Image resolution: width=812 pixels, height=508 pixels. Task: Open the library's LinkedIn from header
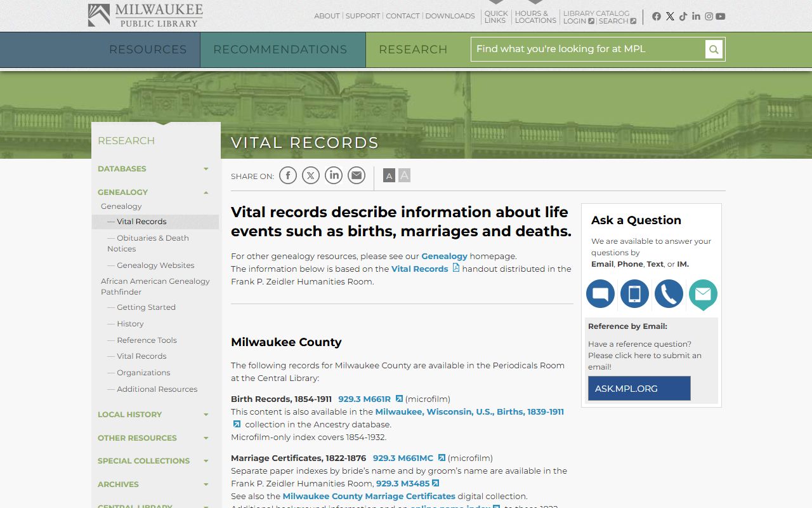point(696,17)
